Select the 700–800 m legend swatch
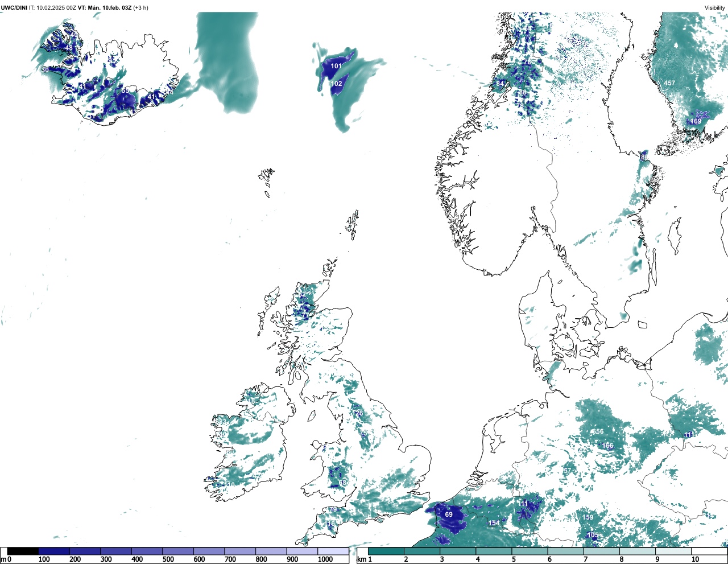This screenshot has width=728, height=564. coord(240,551)
